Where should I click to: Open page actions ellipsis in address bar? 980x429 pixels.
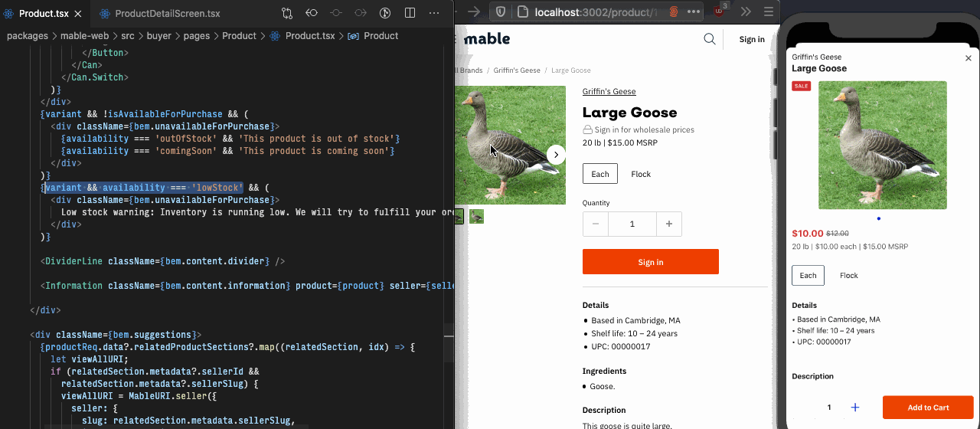click(694, 11)
